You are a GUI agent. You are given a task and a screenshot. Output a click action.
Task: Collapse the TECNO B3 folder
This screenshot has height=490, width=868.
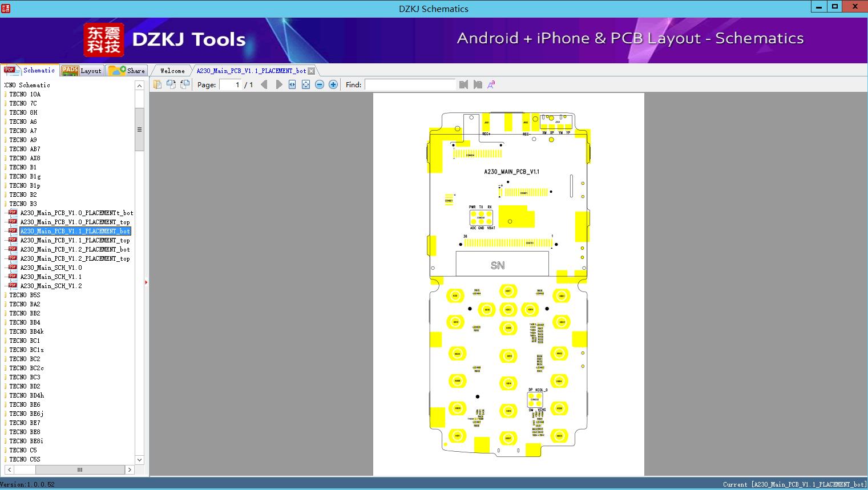[23, 204]
